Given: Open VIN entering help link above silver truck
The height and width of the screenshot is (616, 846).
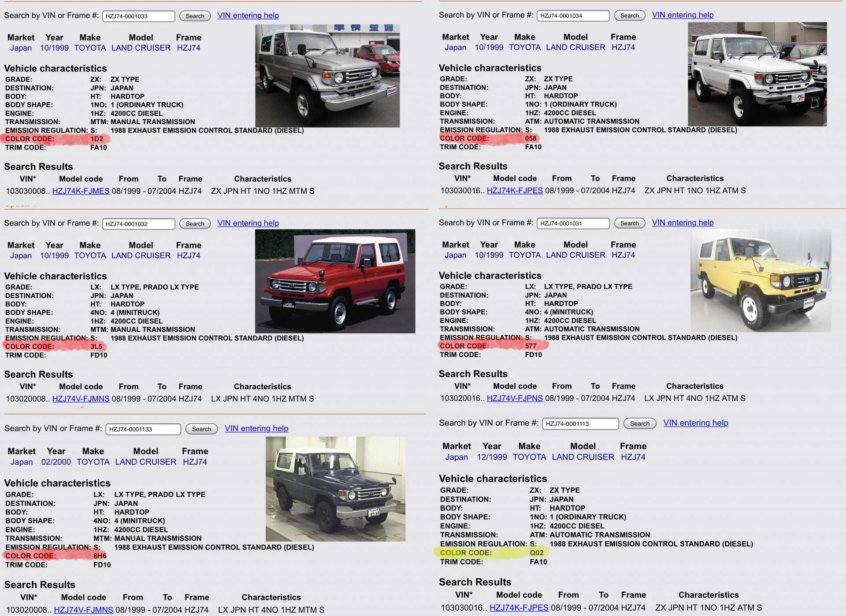Looking at the screenshot, I should click(248, 15).
